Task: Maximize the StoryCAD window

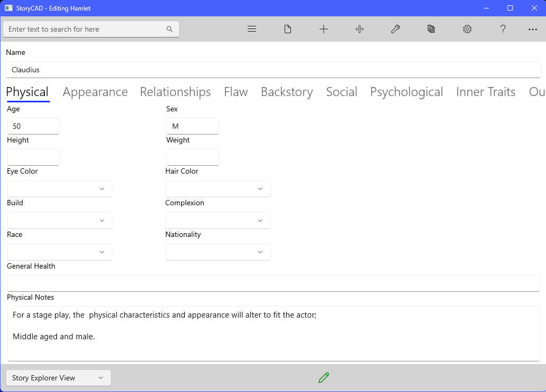Action: tap(510, 8)
